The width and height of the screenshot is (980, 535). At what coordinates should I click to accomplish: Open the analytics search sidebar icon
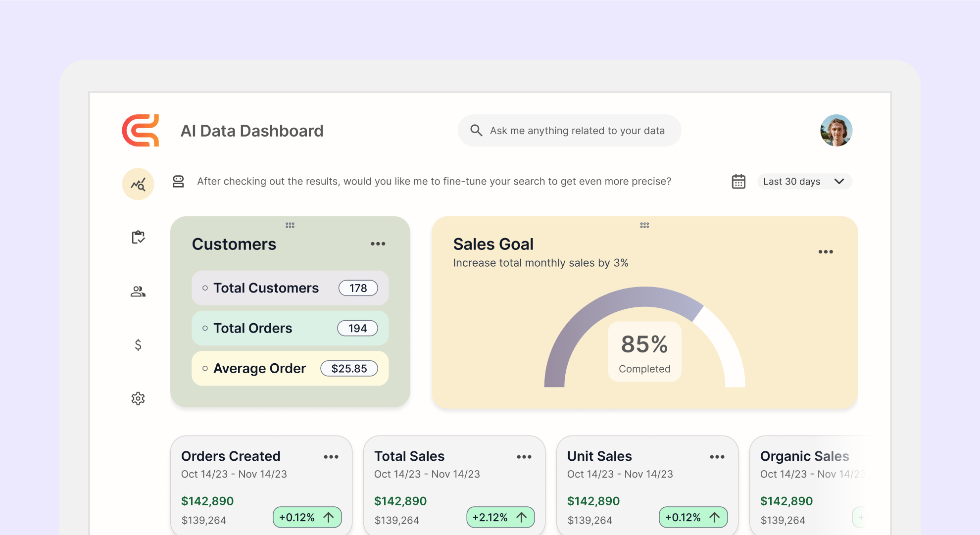click(x=138, y=184)
